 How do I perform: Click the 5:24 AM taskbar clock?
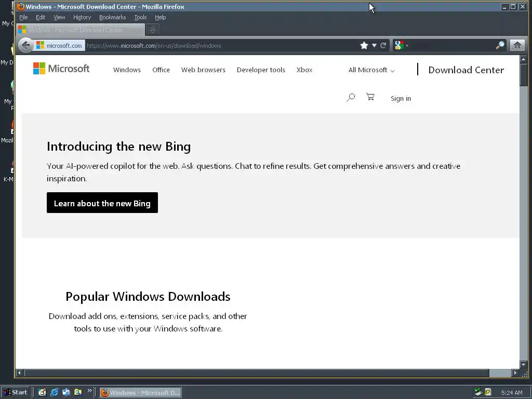pyautogui.click(x=512, y=393)
